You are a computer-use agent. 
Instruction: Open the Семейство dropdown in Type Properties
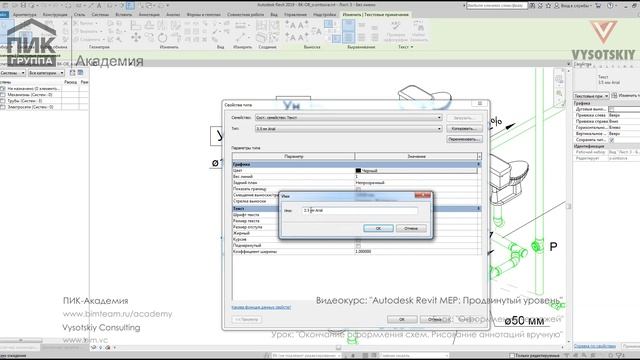[349, 118]
